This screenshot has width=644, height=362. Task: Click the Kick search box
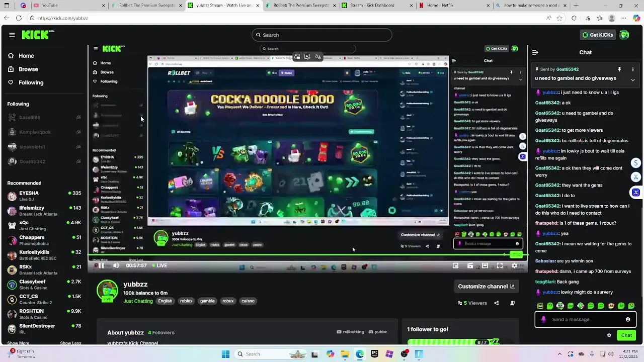click(x=322, y=35)
